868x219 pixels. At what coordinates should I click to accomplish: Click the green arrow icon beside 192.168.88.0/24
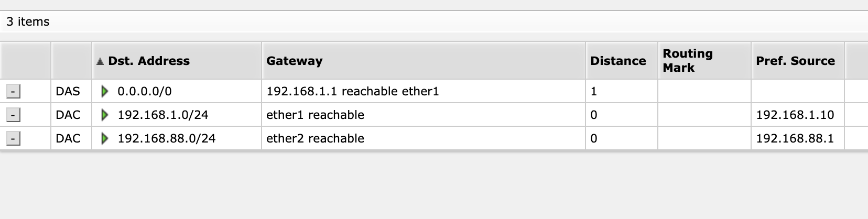click(105, 139)
